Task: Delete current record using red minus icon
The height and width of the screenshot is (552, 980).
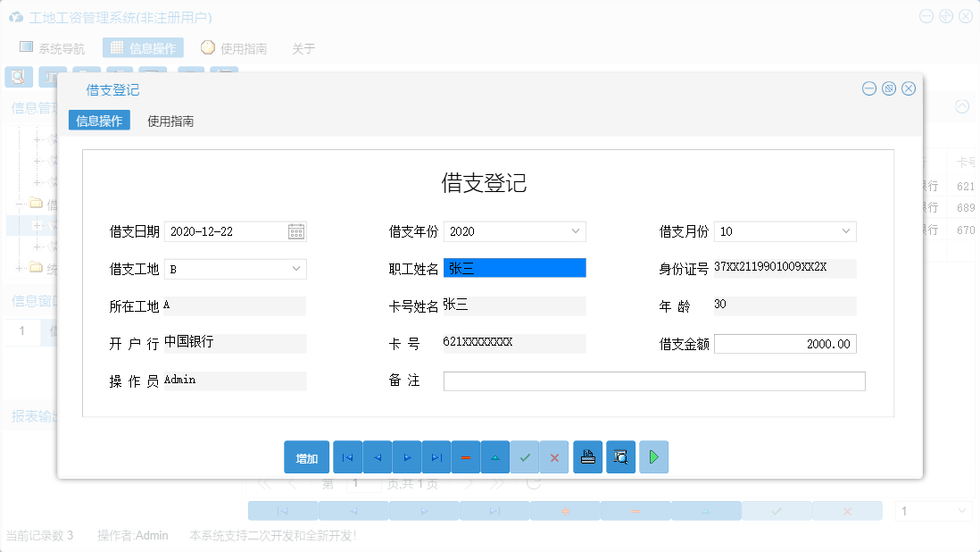Action: 466,456
